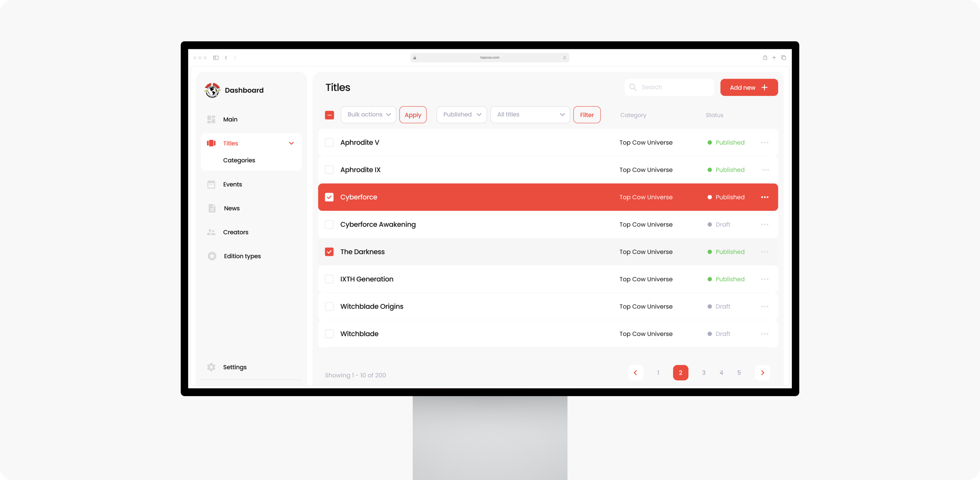Click the News navigation icon
The height and width of the screenshot is (480, 980).
click(212, 208)
